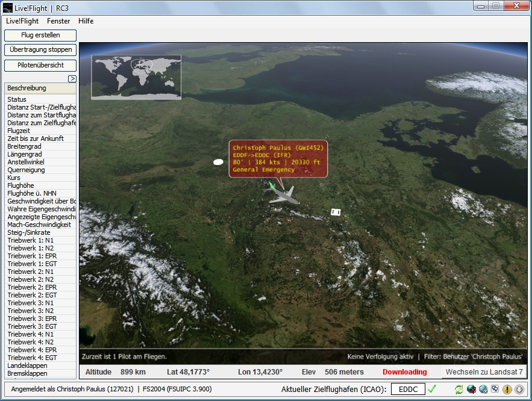Click the Beschreibung column header
The height and width of the screenshot is (401, 532).
[40, 88]
